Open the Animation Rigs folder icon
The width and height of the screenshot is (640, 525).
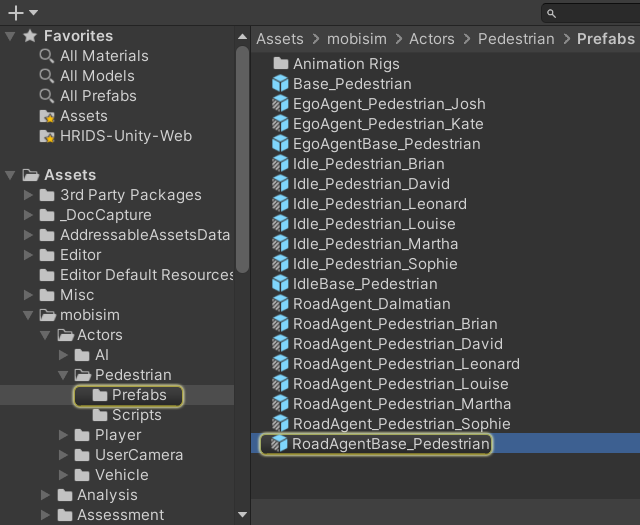281,63
